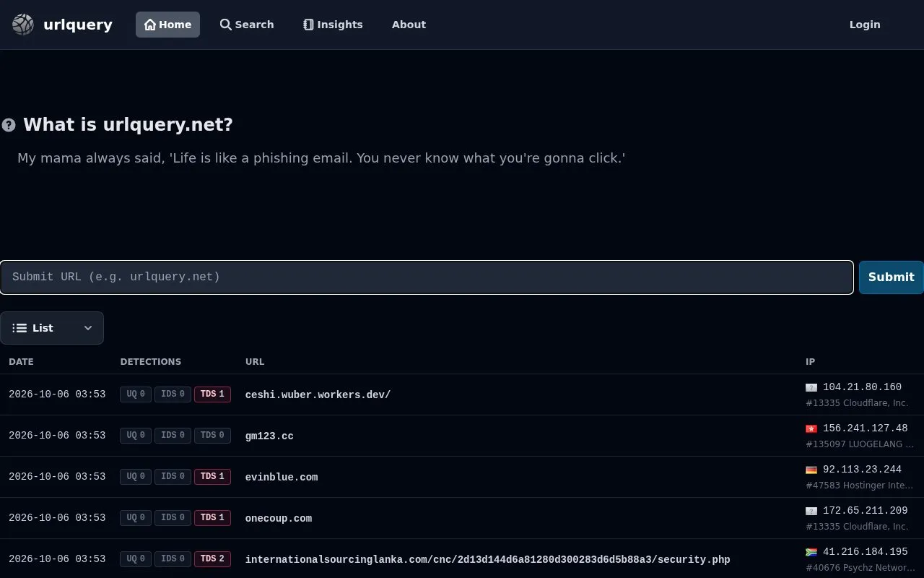924x578 pixels.
Task: Click UQ 0 badge for ceshi.wuber.workers.dev
Action: coord(136,394)
